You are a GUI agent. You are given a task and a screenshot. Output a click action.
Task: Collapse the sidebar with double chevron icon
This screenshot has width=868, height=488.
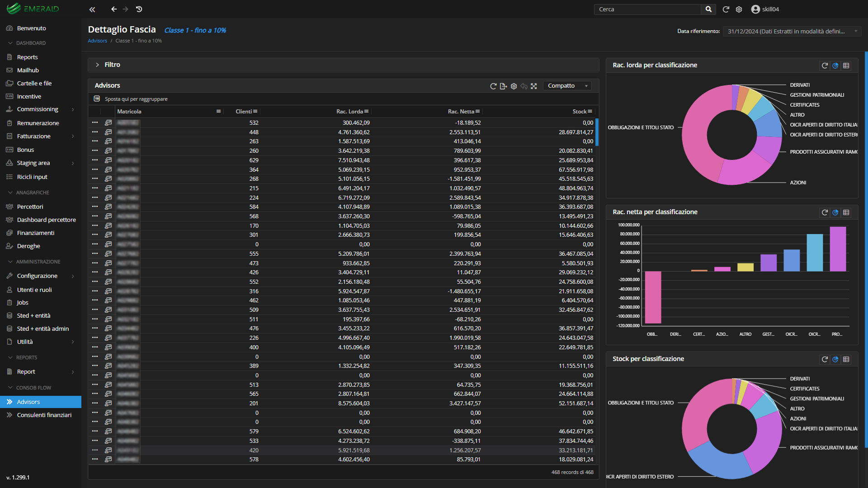[92, 9]
